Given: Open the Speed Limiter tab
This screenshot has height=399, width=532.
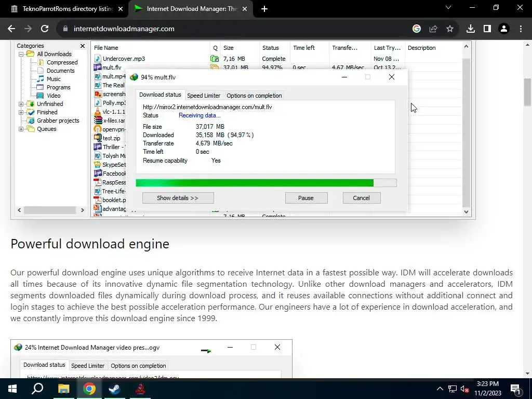Looking at the screenshot, I should (204, 96).
